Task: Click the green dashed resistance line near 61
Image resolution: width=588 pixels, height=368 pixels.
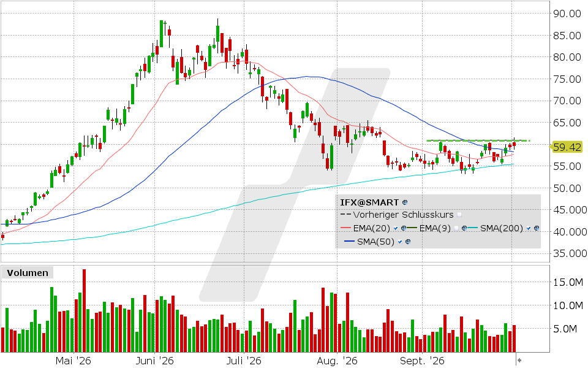Action: 478,141
